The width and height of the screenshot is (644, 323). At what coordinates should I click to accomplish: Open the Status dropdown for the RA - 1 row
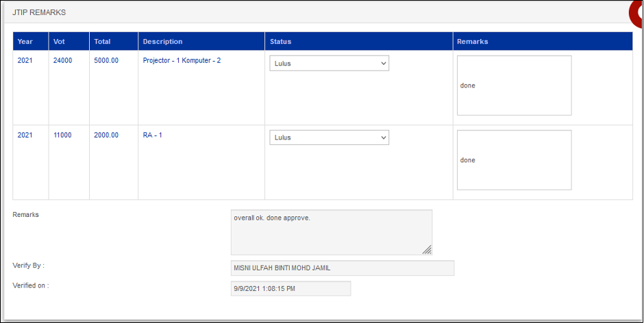pyautogui.click(x=329, y=138)
